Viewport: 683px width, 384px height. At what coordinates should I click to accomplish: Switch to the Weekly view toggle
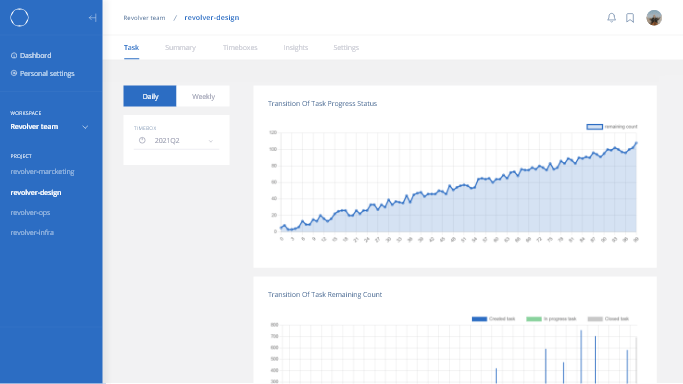click(x=203, y=96)
